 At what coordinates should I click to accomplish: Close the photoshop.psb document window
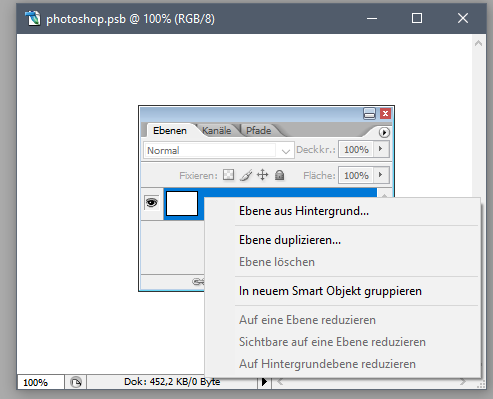pyautogui.click(x=463, y=18)
